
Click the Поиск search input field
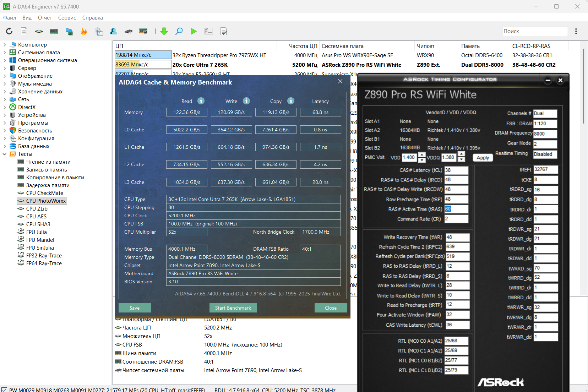pyautogui.click(x=535, y=31)
